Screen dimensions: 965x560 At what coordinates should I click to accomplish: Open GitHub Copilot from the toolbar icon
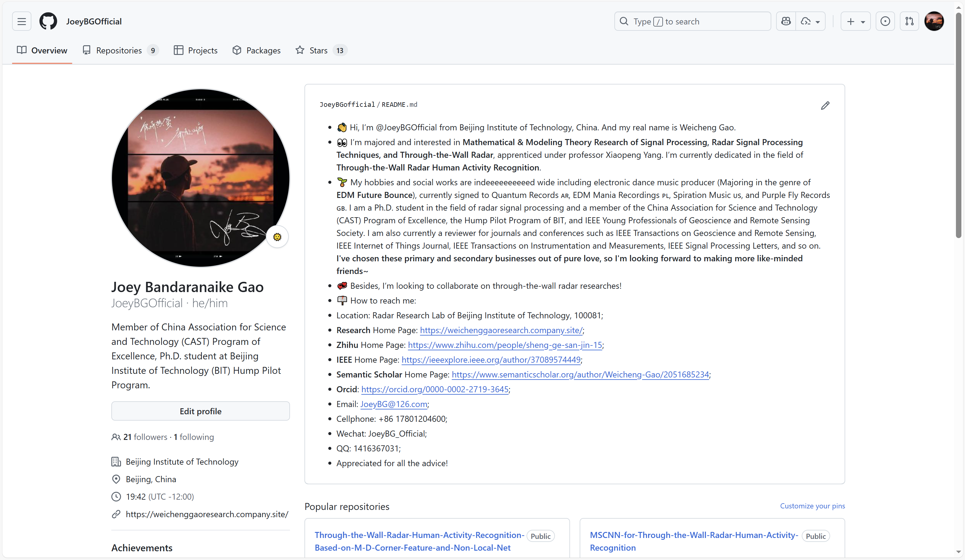tap(786, 21)
